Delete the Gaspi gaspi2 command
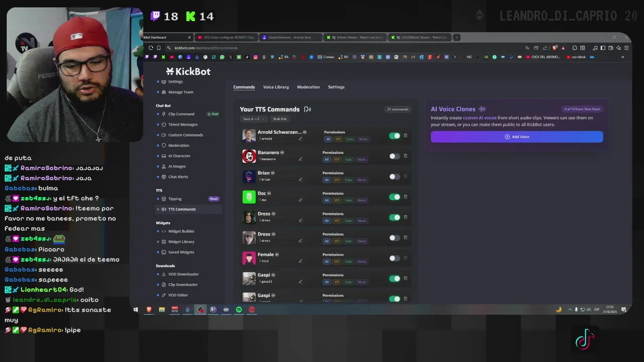The image size is (644, 362). click(x=406, y=279)
